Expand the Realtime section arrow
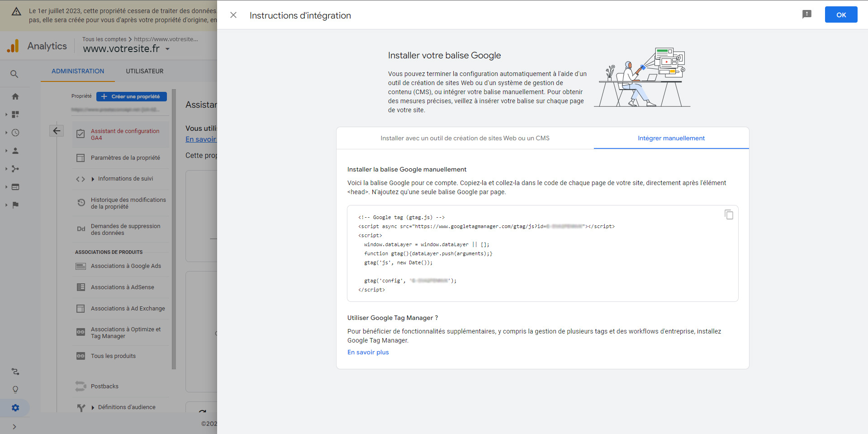 pos(6,133)
